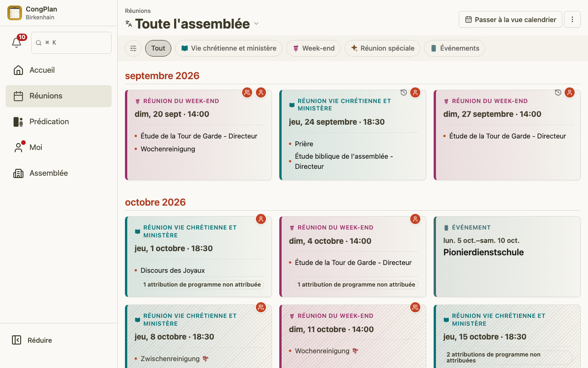The width and height of the screenshot is (588, 368).
Task: Open the three-dot more options menu
Action: click(572, 19)
